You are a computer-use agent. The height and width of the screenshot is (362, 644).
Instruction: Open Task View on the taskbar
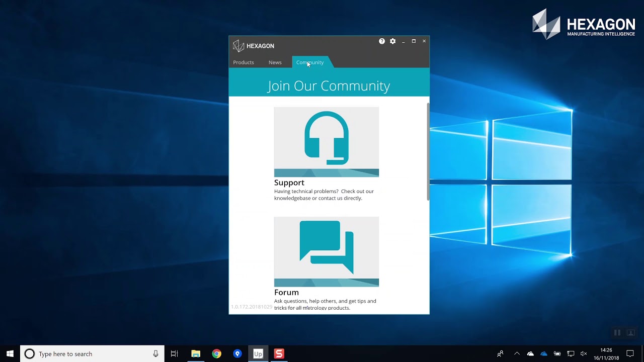point(175,354)
